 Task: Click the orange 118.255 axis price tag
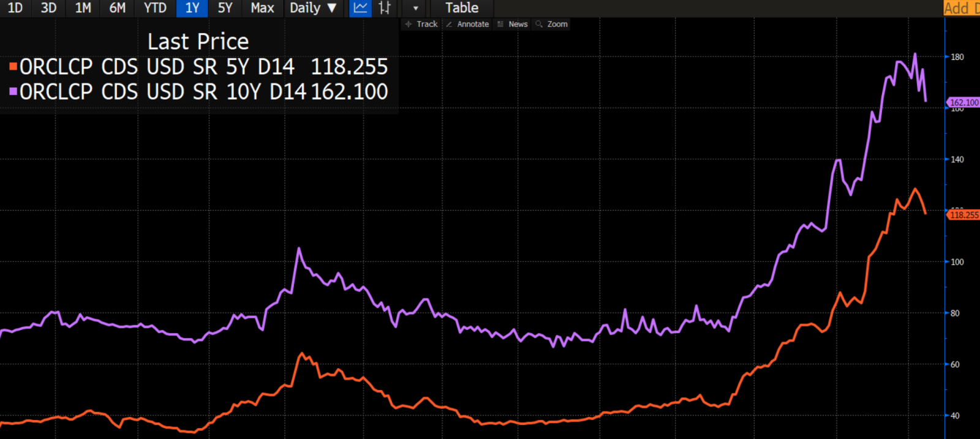point(963,215)
